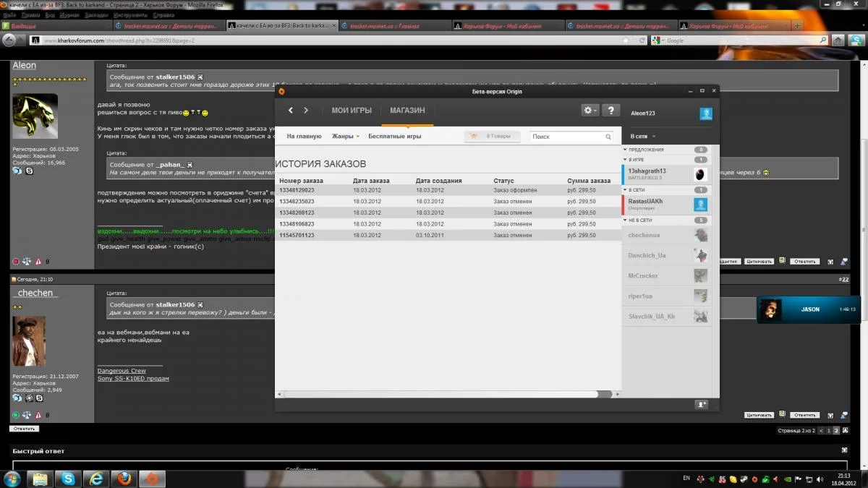Select offline friend Danchich_Ua
The image size is (868, 488).
[x=665, y=255]
